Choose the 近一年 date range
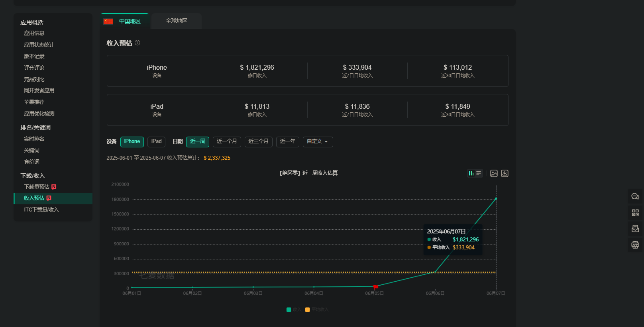Image resolution: width=644 pixels, height=327 pixels. coord(288,142)
